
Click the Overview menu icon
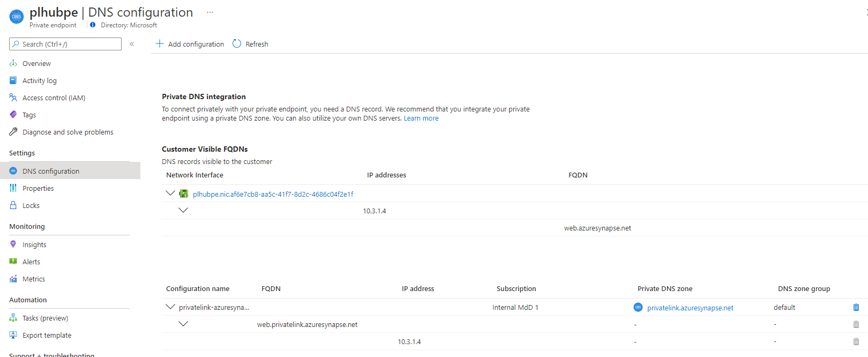(x=13, y=63)
